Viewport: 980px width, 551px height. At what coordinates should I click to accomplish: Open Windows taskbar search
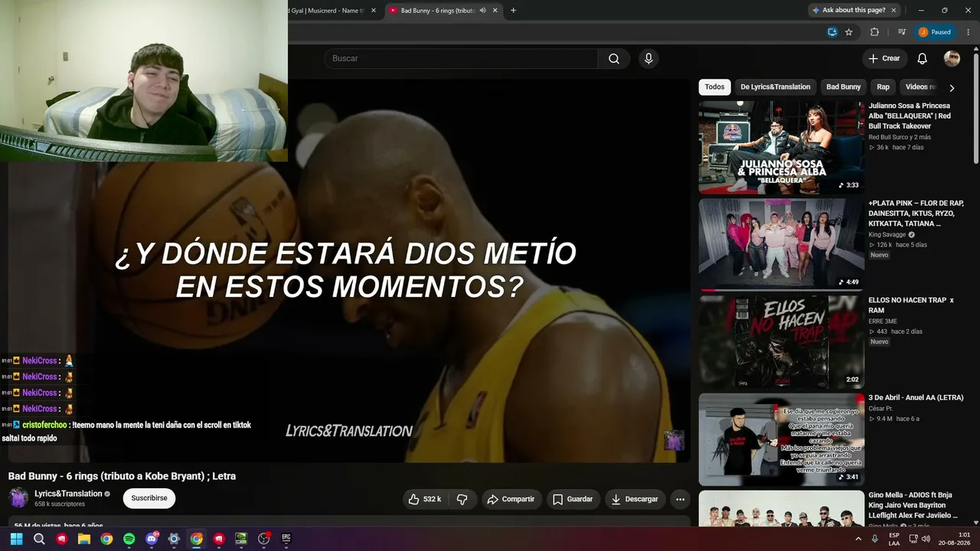click(x=39, y=539)
